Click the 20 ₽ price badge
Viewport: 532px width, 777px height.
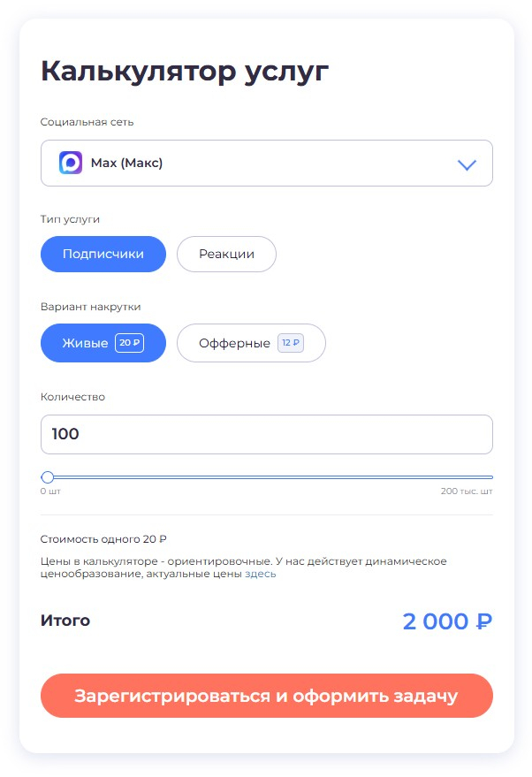[130, 343]
